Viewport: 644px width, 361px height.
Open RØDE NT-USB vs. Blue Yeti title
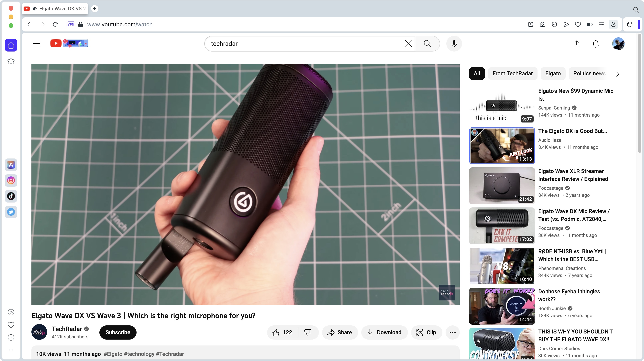572,255
